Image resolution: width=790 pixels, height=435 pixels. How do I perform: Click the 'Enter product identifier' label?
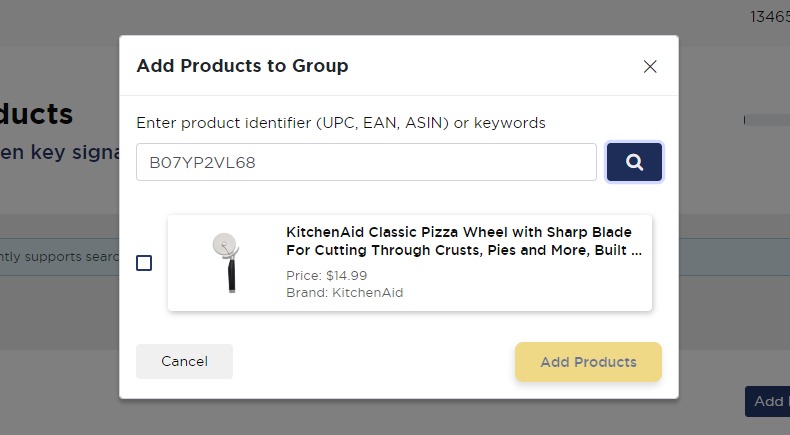[341, 123]
